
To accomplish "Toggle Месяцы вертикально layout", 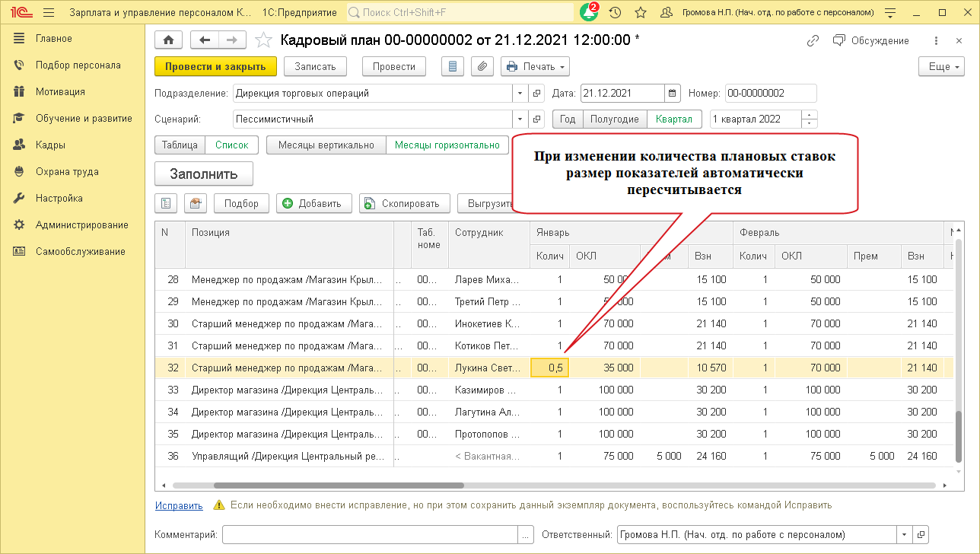I will (x=326, y=145).
